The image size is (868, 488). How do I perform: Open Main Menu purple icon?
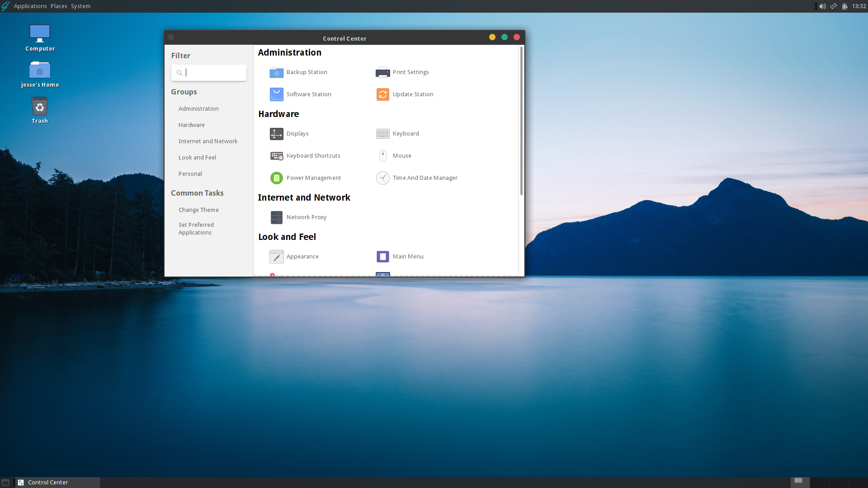[382, 257]
